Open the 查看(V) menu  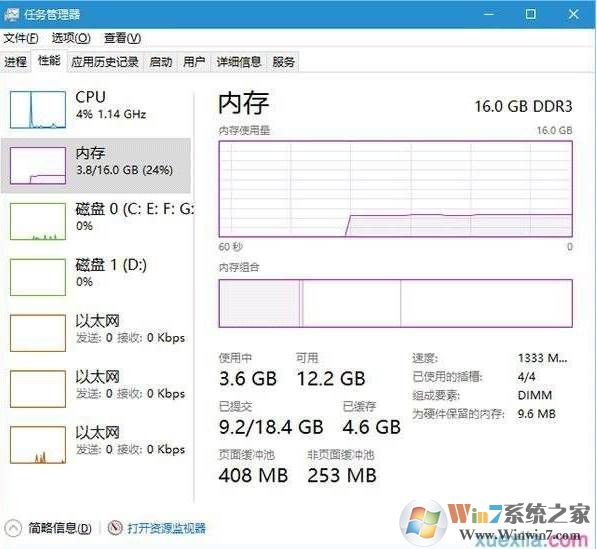122,38
